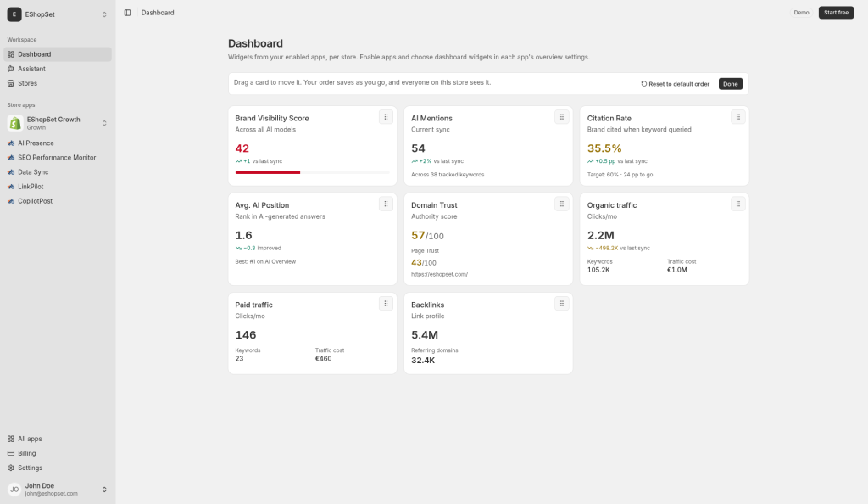Open All apps page

coord(58,439)
